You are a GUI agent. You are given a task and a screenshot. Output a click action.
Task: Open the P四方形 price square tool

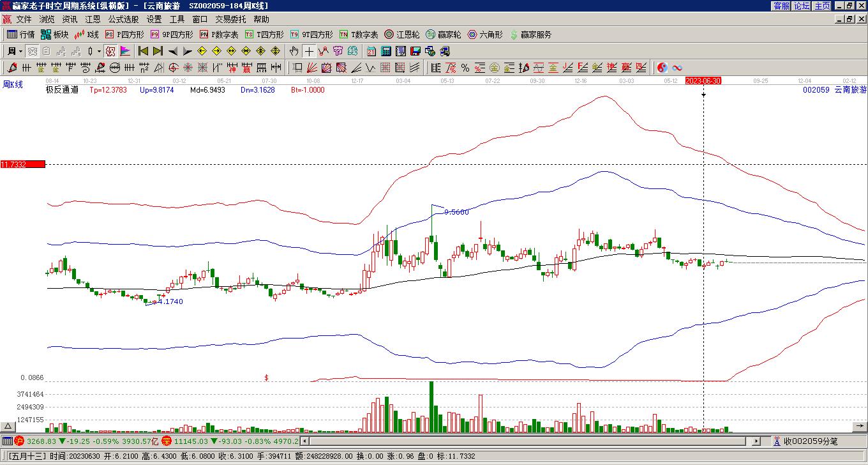point(124,34)
